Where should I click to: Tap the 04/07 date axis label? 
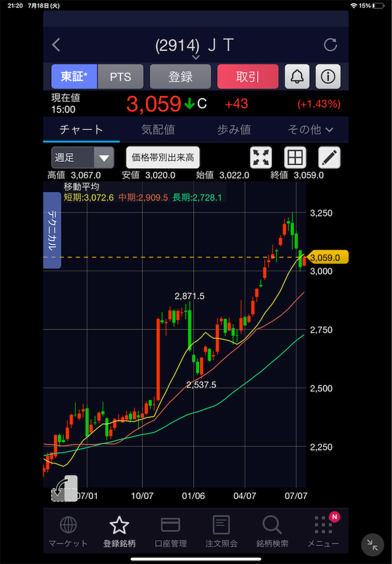pos(244,496)
